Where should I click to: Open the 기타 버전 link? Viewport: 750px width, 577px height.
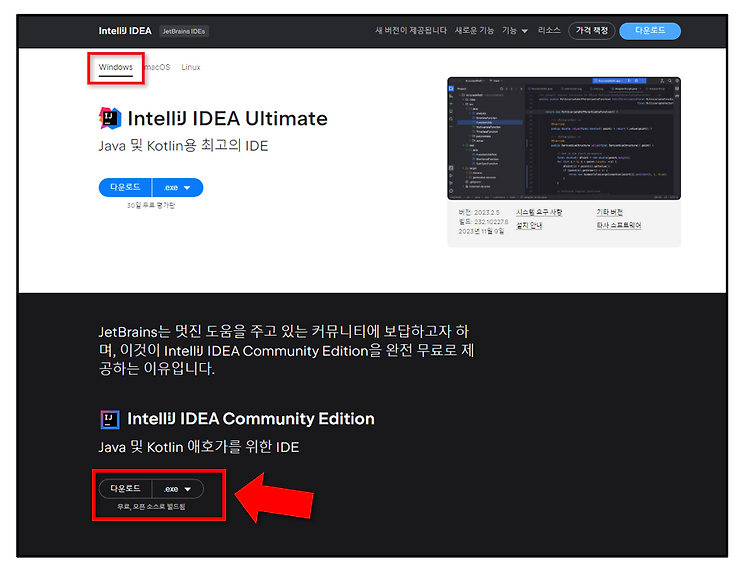609,212
